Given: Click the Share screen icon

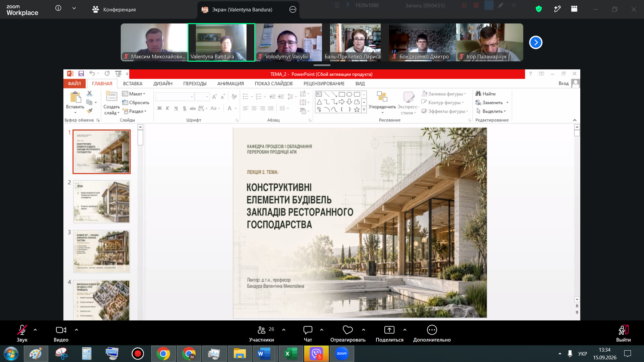Looking at the screenshot, I should point(389,330).
